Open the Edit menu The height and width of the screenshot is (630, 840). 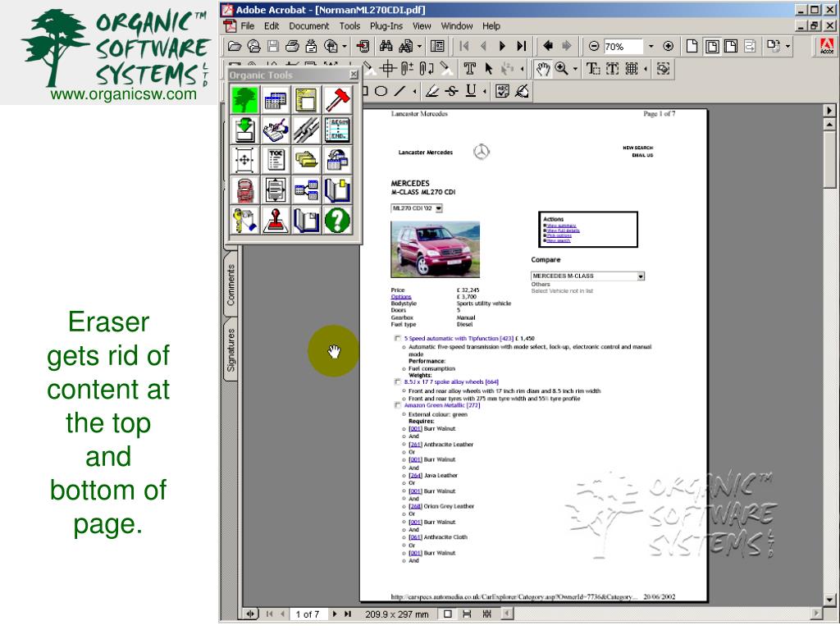click(x=272, y=25)
